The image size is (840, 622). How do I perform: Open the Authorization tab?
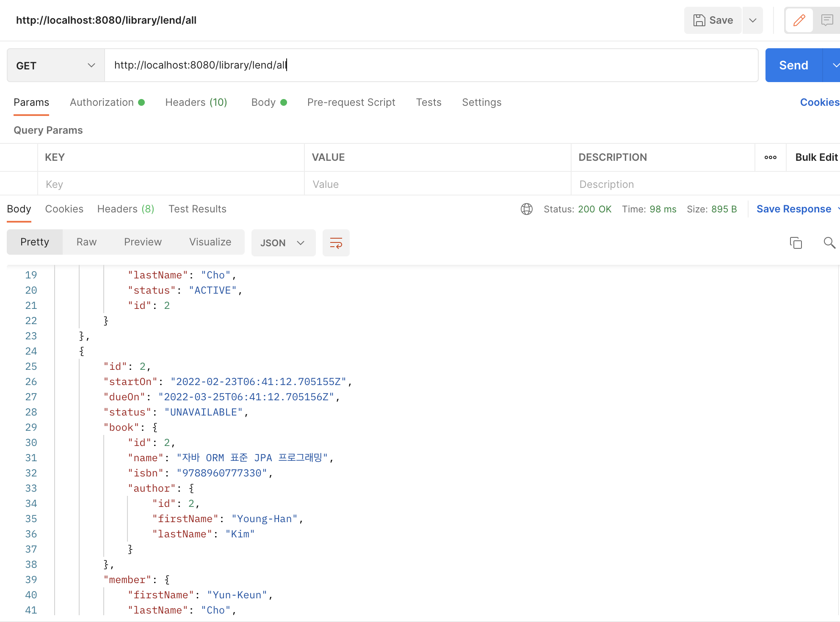pyautogui.click(x=102, y=102)
